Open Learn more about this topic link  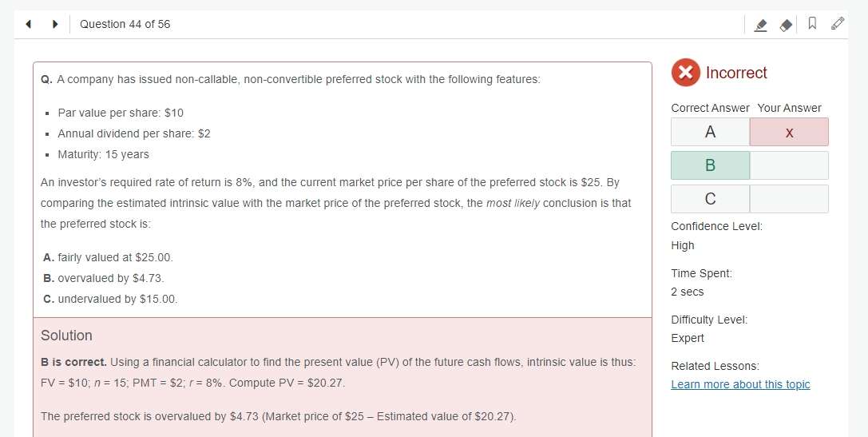coord(740,384)
